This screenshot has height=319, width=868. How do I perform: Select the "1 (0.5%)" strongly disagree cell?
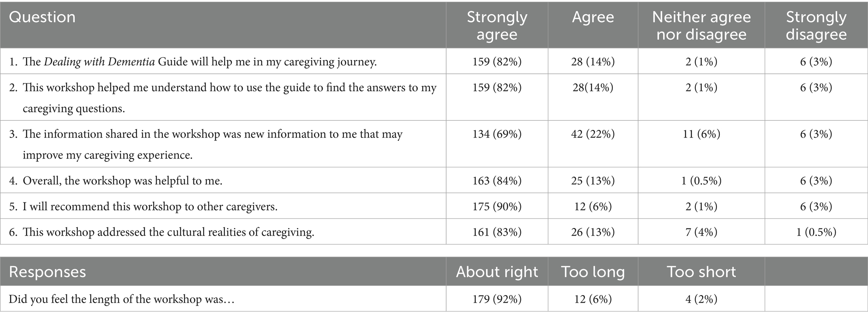tap(816, 232)
